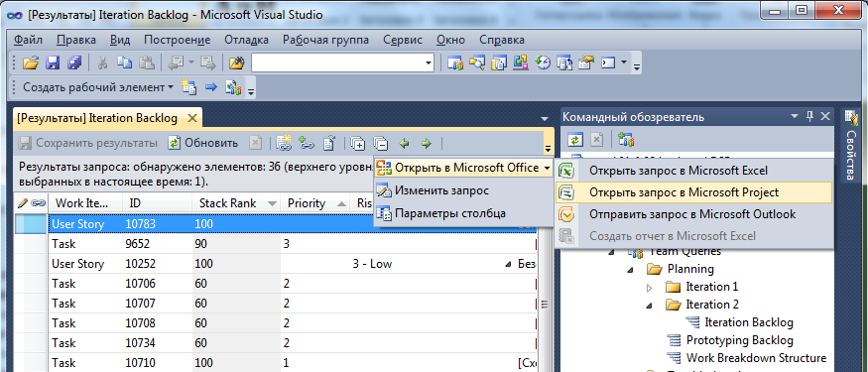
Task: Collapse the Iteration 2 folder
Action: (650, 305)
